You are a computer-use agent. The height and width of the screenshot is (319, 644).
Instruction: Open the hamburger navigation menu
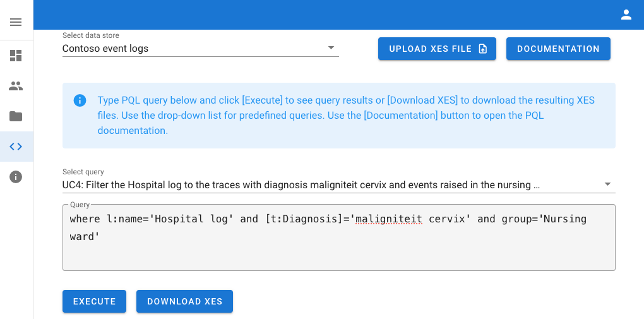16,22
